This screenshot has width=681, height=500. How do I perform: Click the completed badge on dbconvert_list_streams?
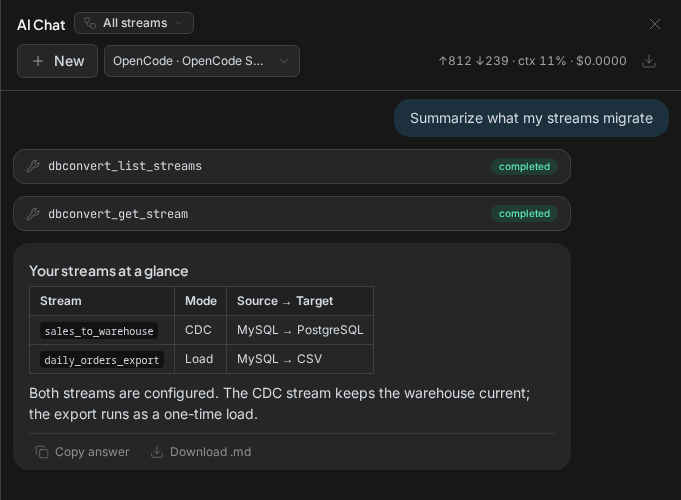tap(524, 166)
